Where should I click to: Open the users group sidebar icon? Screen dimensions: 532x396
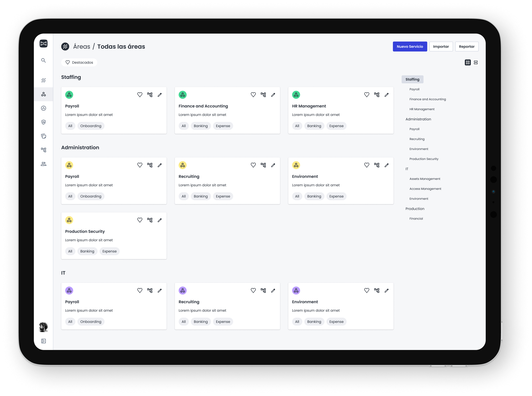(44, 164)
